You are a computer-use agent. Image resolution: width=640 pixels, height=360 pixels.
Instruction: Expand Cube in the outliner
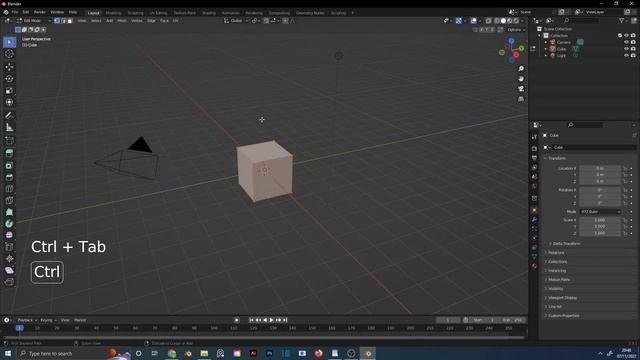(x=546, y=49)
